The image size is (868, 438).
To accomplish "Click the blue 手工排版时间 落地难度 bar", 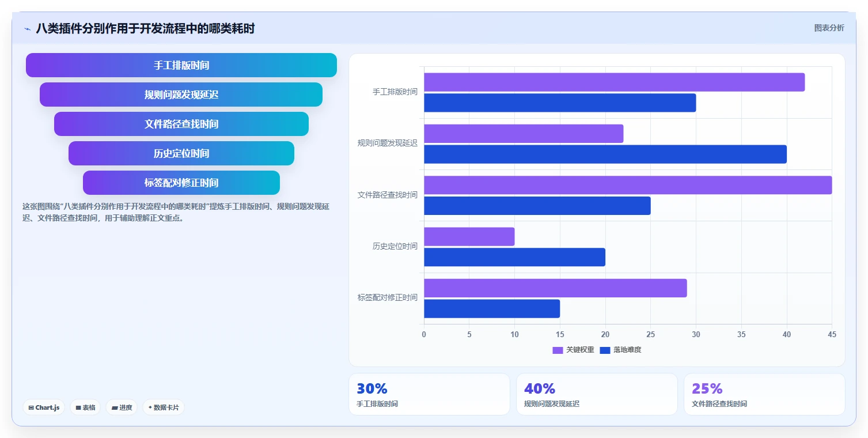I will click(x=560, y=103).
